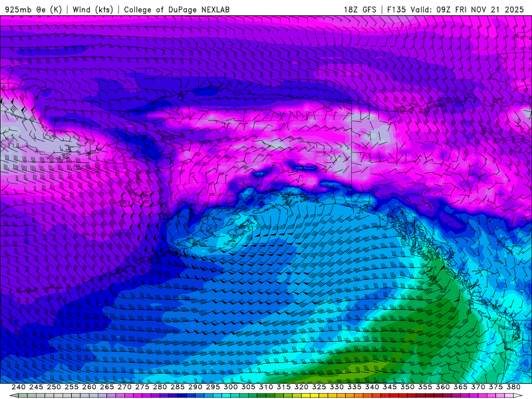This screenshot has width=532, height=399.
Task: Pick the yellow color bar segment under 325
Action: (323, 396)
